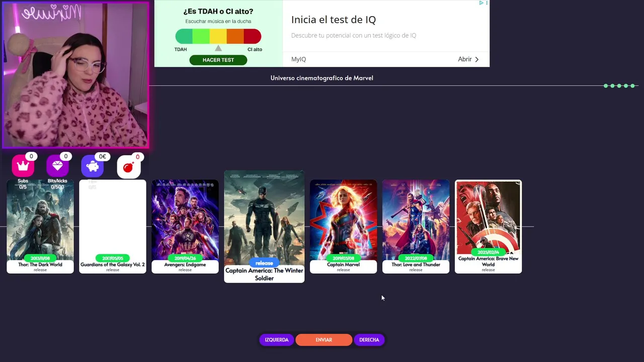Move card right with DERECHA button
The image size is (644, 362).
[369, 340]
